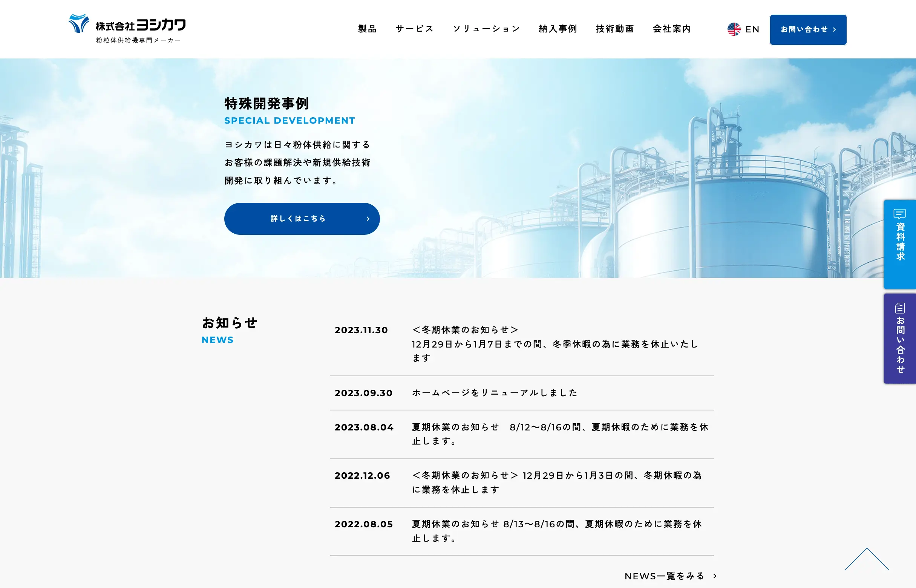Screen dimensions: 916x588
Task: Click the scroll-to-top arrow
Action: pos(866,559)
